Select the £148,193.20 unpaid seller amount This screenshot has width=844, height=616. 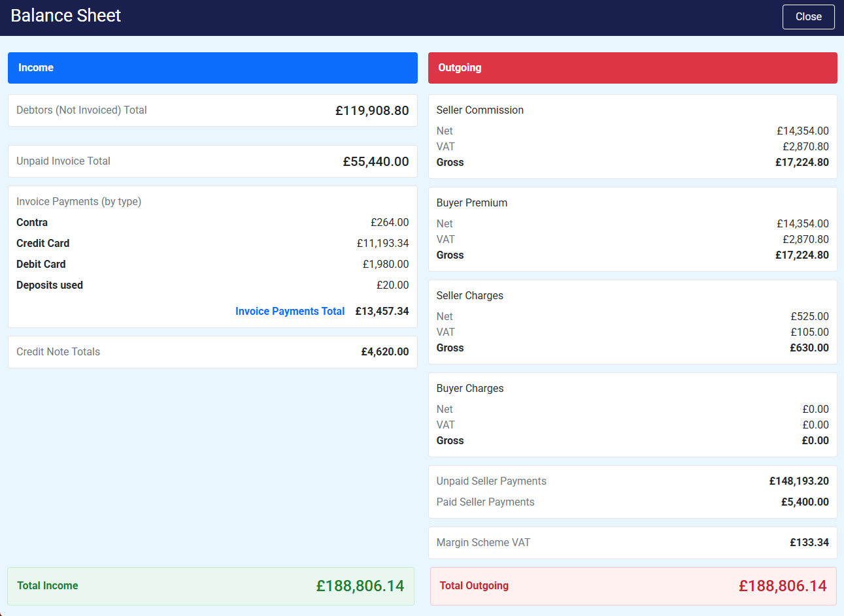coord(799,481)
